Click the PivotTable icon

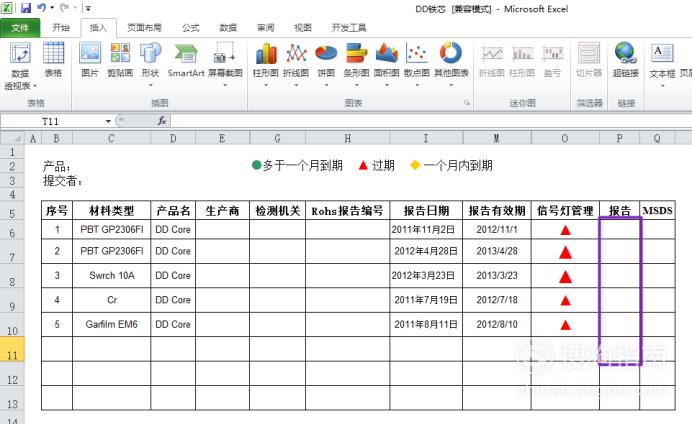pos(20,54)
